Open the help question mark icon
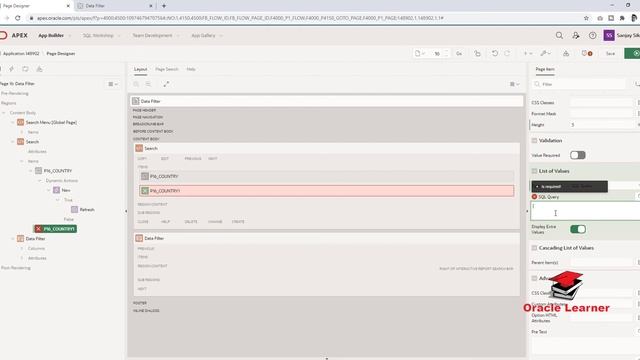Image resolution: width=640 pixels, height=360 pixels. 593,36
